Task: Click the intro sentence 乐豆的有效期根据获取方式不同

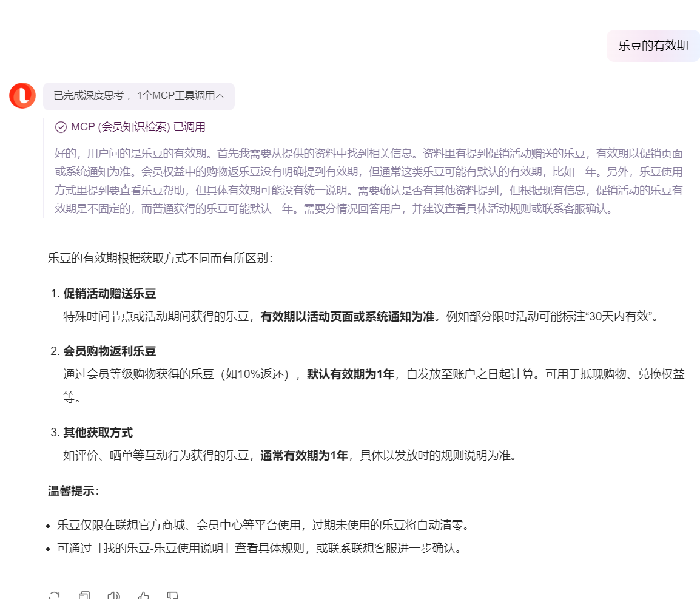Action: point(160,258)
